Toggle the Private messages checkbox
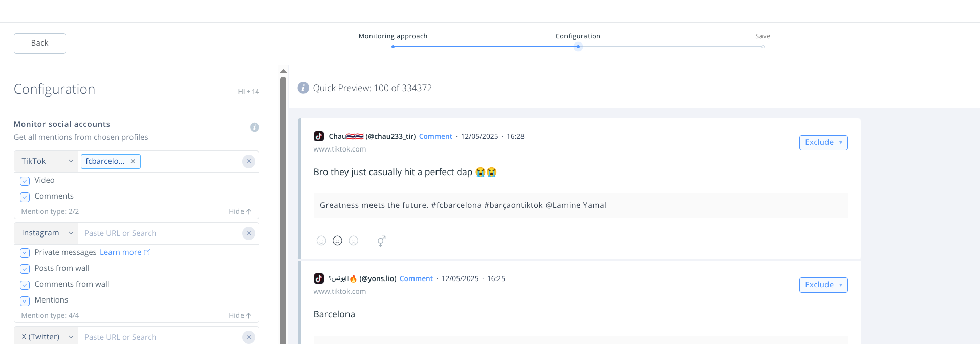 25,253
